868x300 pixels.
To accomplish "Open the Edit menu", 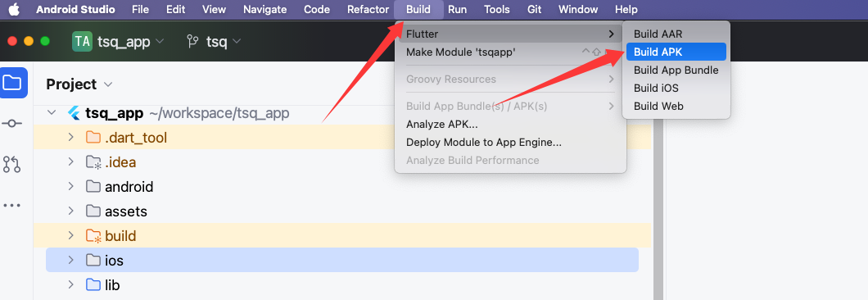I will 175,10.
